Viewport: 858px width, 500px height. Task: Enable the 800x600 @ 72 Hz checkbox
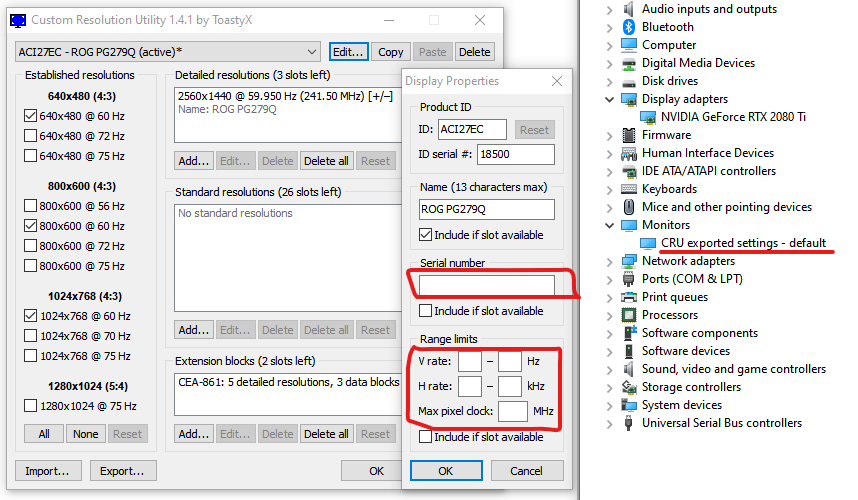point(31,246)
